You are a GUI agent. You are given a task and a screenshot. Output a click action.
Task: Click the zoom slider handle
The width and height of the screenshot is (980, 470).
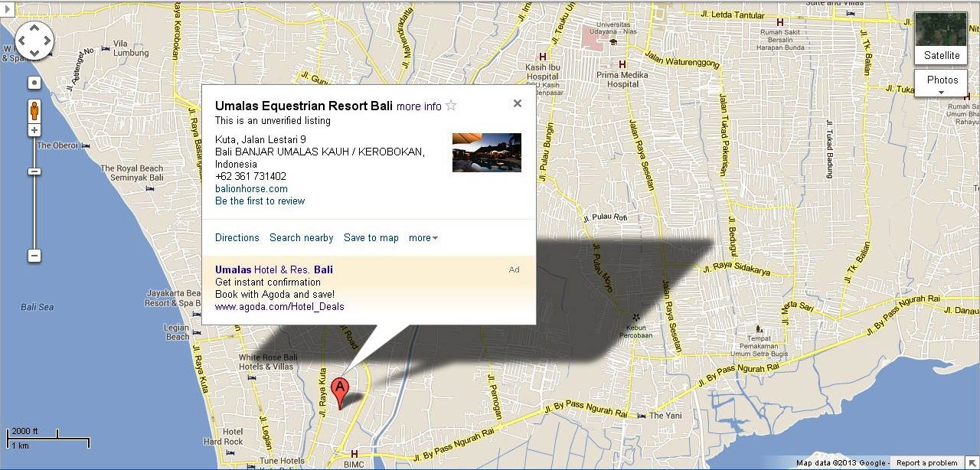[x=34, y=171]
